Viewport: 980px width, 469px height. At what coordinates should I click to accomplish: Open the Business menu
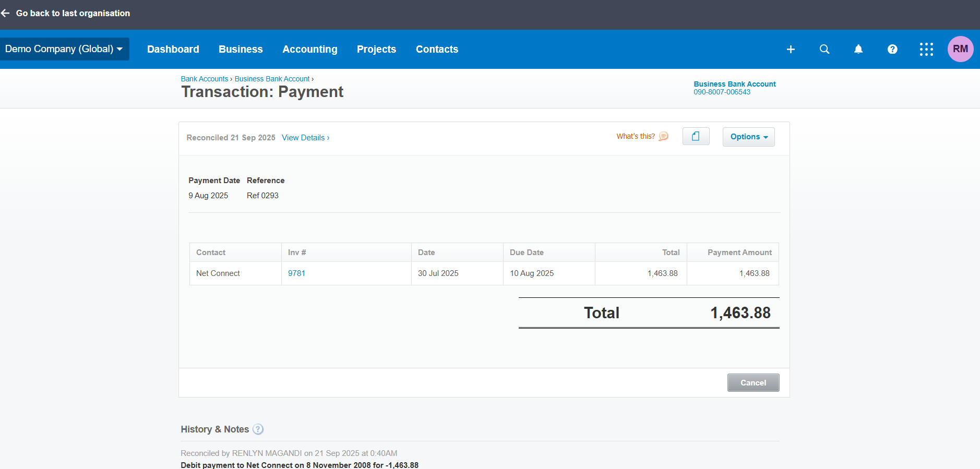pos(241,49)
